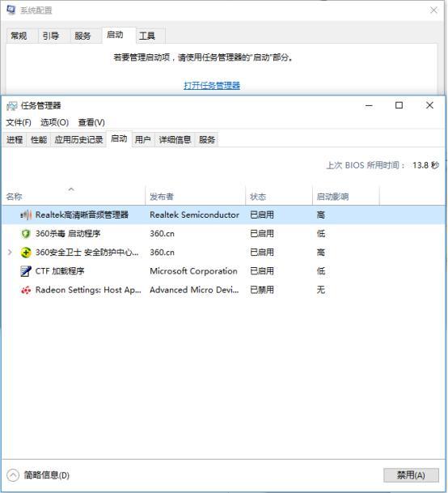Click the red Radeon Settings icon
448x493 pixels.
(x=26, y=290)
